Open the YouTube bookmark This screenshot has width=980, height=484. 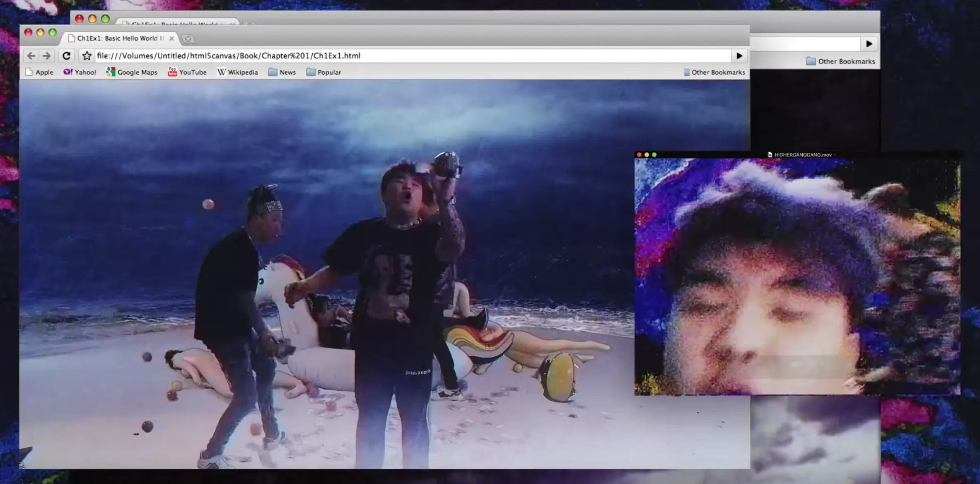(187, 72)
